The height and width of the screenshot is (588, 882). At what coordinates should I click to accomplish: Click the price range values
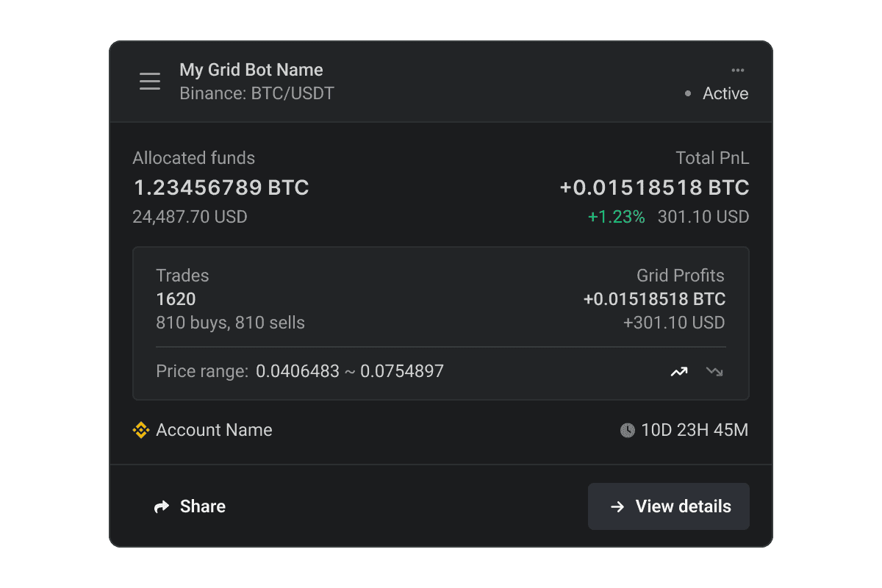point(350,372)
